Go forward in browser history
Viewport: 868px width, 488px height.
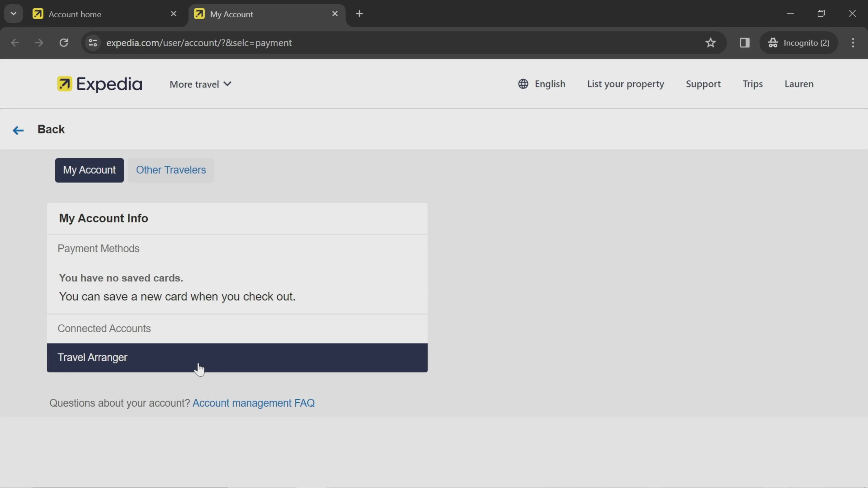(x=39, y=43)
